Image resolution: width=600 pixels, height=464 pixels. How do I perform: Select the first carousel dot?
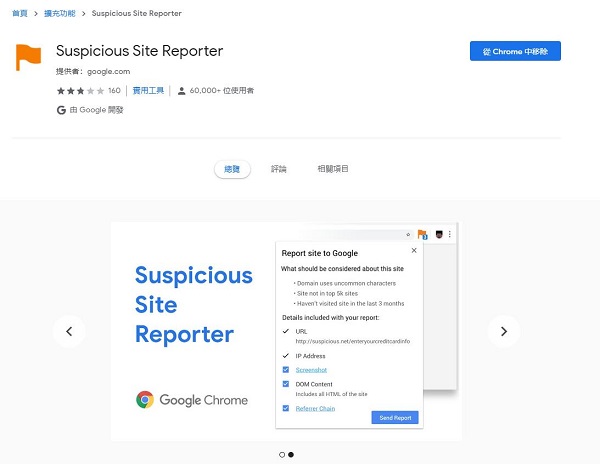pos(282,454)
